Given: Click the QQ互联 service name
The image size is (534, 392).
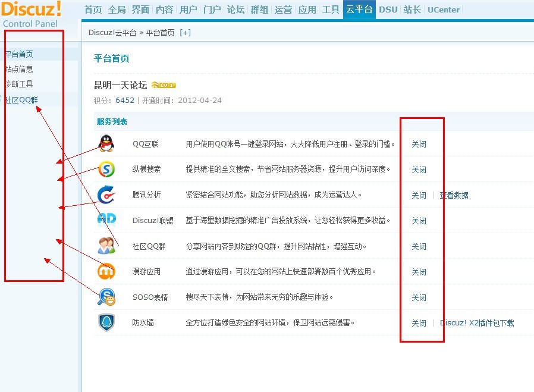Looking at the screenshot, I should (146, 144).
